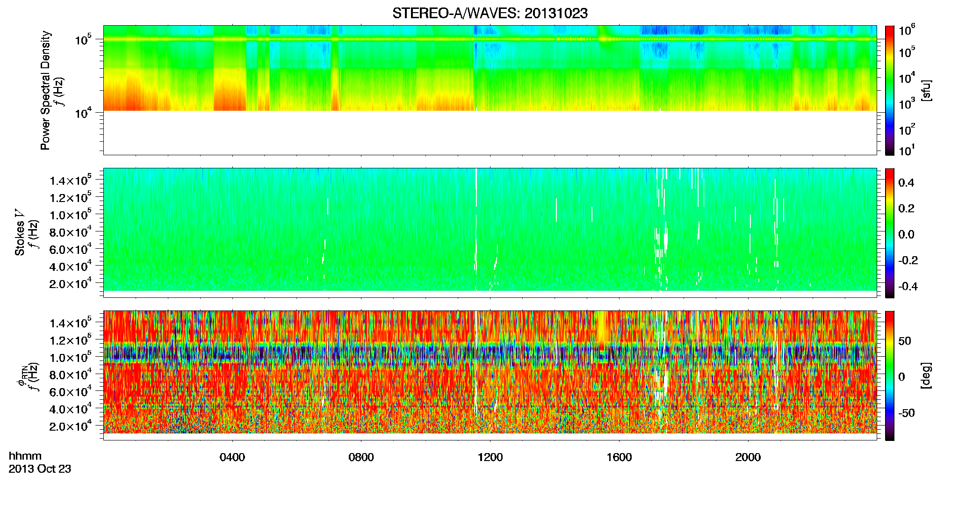The image size is (980, 505).
Task: Click the 2.0×10^4 tick on Stokes V frequency axis
Action: click(71, 283)
